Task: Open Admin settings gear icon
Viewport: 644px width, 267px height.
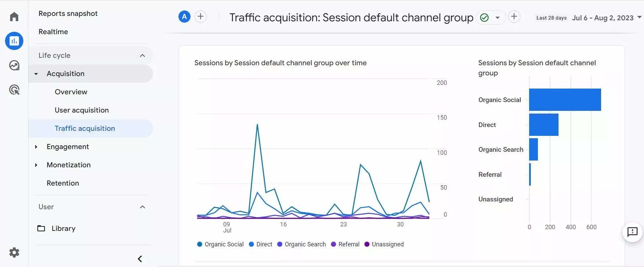Action: click(14, 252)
